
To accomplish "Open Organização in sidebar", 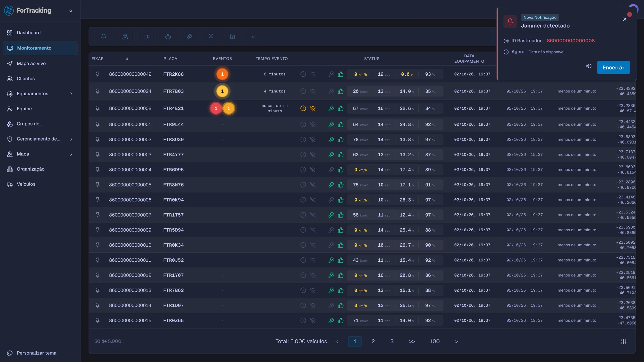I will click(x=40, y=169).
